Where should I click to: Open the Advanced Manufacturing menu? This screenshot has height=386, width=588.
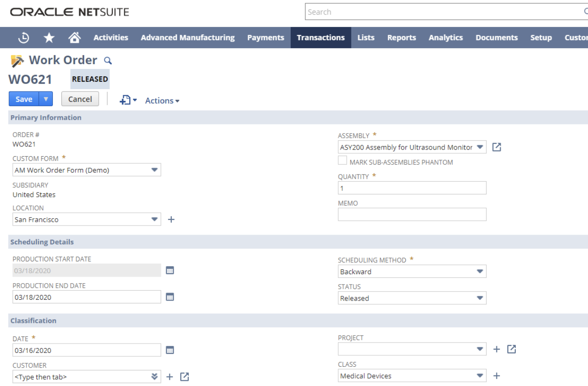[x=188, y=38]
